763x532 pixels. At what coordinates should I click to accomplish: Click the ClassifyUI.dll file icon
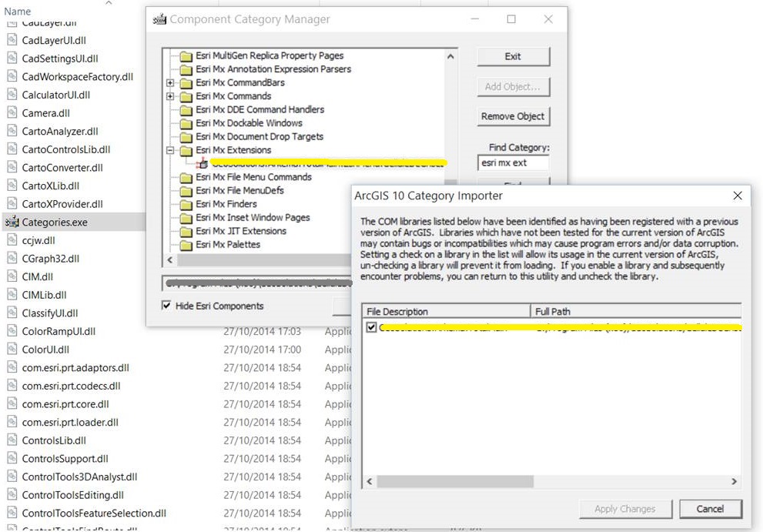click(x=12, y=313)
